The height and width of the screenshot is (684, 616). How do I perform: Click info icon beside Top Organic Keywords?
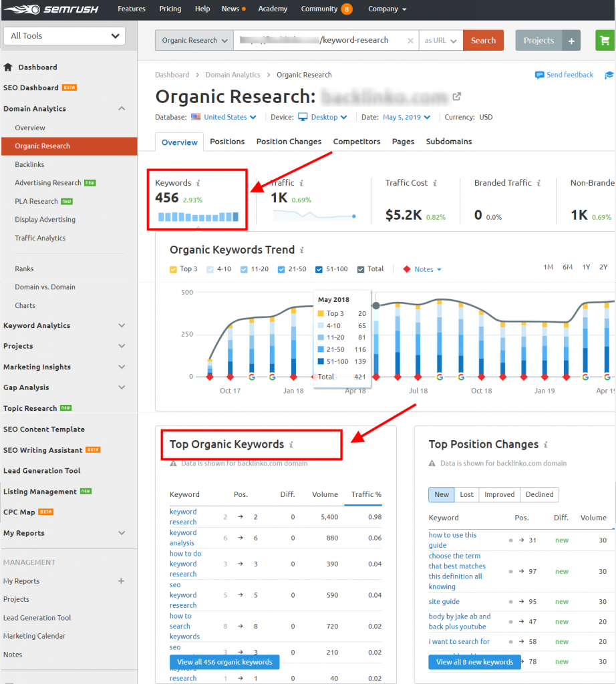[x=291, y=444]
